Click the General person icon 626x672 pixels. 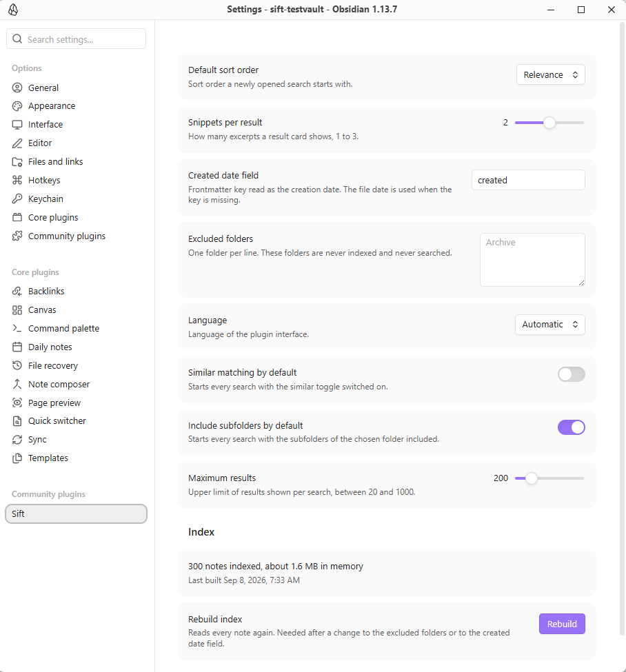tap(17, 88)
